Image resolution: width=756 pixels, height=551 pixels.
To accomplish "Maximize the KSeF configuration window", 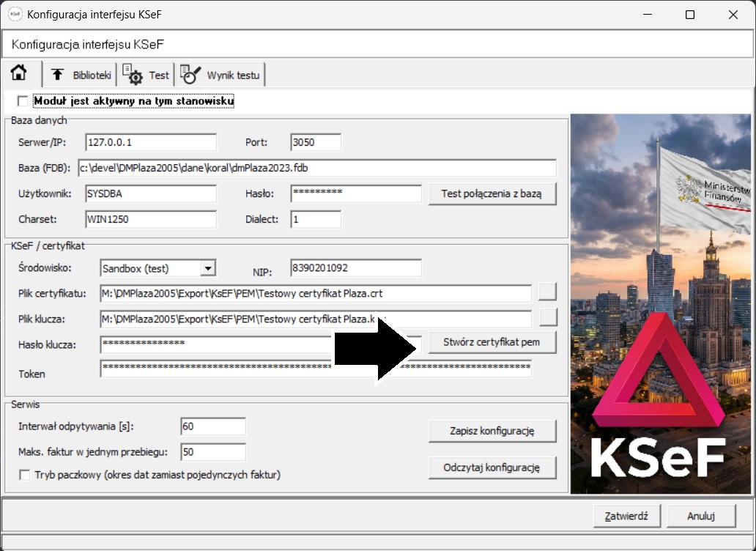I will (x=690, y=15).
